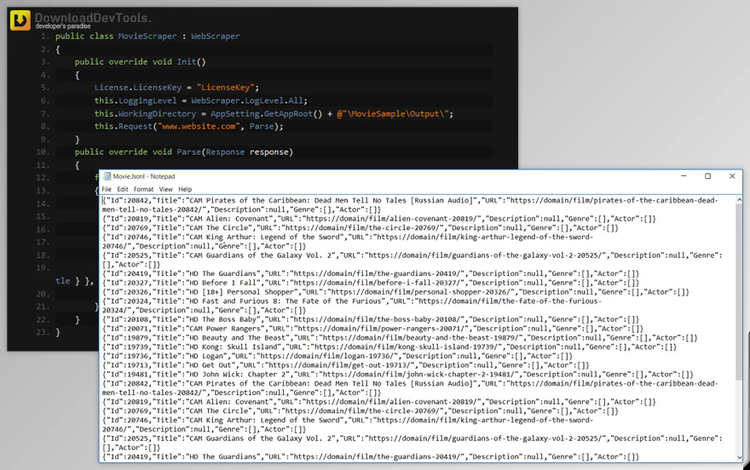Minimize the Movie.Jsonl Notepad window
The height and width of the screenshot is (470, 750).
click(x=684, y=176)
